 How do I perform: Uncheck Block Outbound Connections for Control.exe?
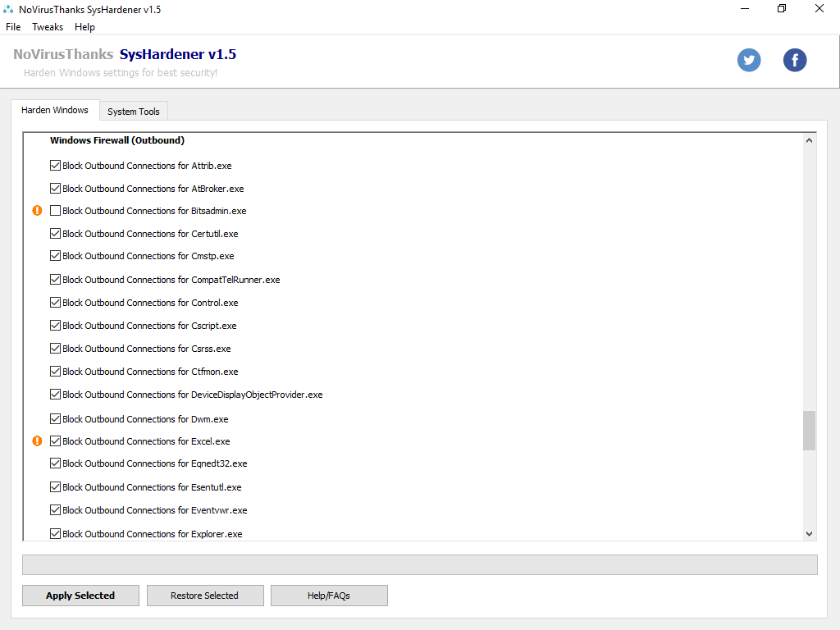(x=55, y=302)
